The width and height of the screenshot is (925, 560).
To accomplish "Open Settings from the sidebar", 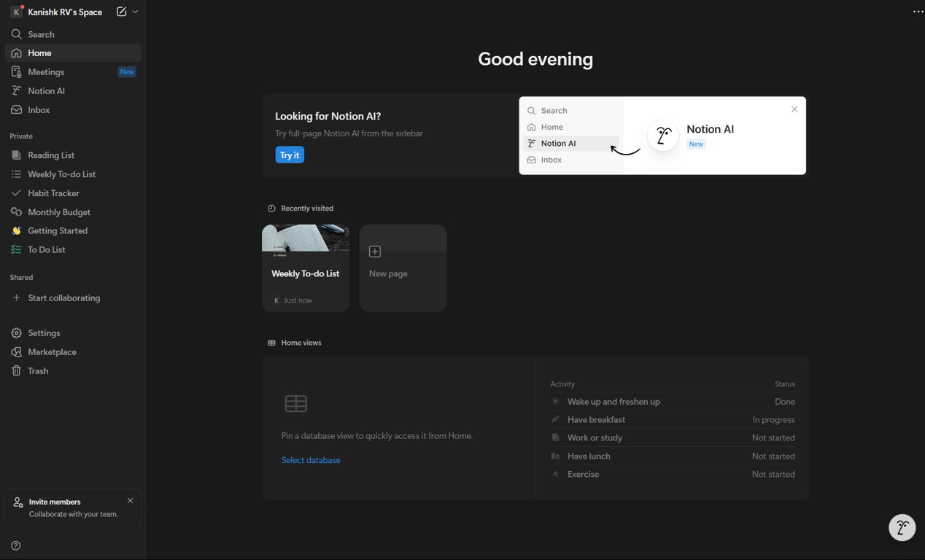I will pos(73,333).
